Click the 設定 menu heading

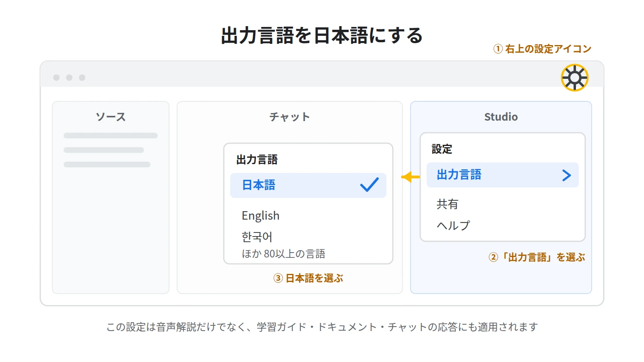442,149
